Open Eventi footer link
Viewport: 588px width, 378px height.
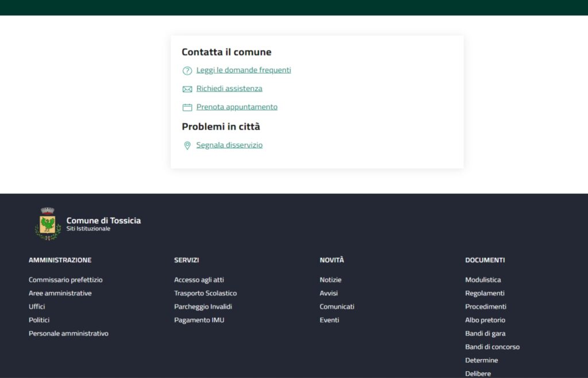(x=329, y=320)
